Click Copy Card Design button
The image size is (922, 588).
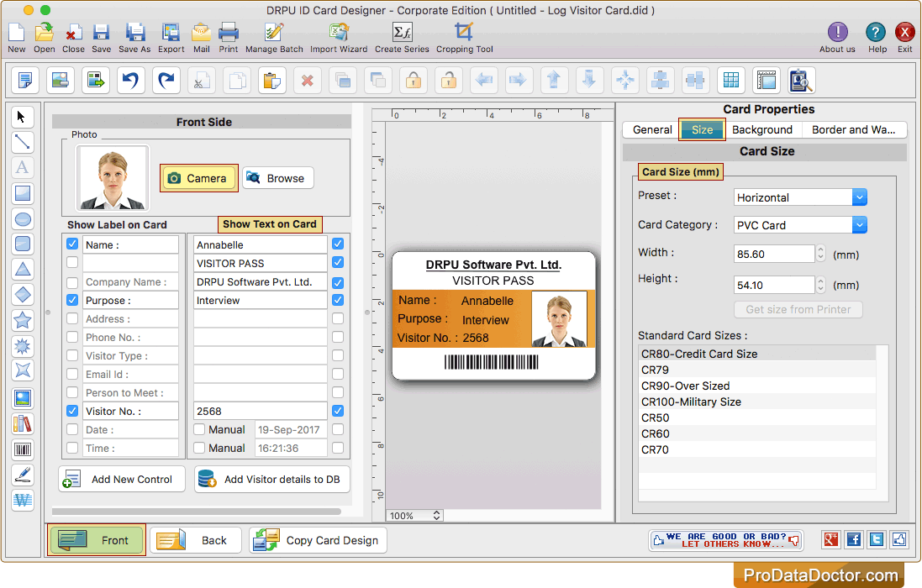[x=318, y=540]
